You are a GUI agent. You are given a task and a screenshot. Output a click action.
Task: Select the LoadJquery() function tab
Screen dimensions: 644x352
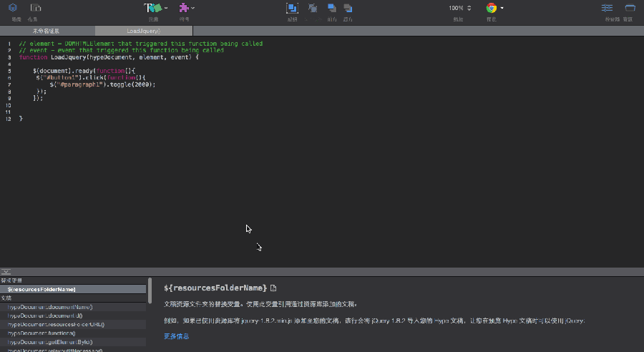click(x=142, y=31)
